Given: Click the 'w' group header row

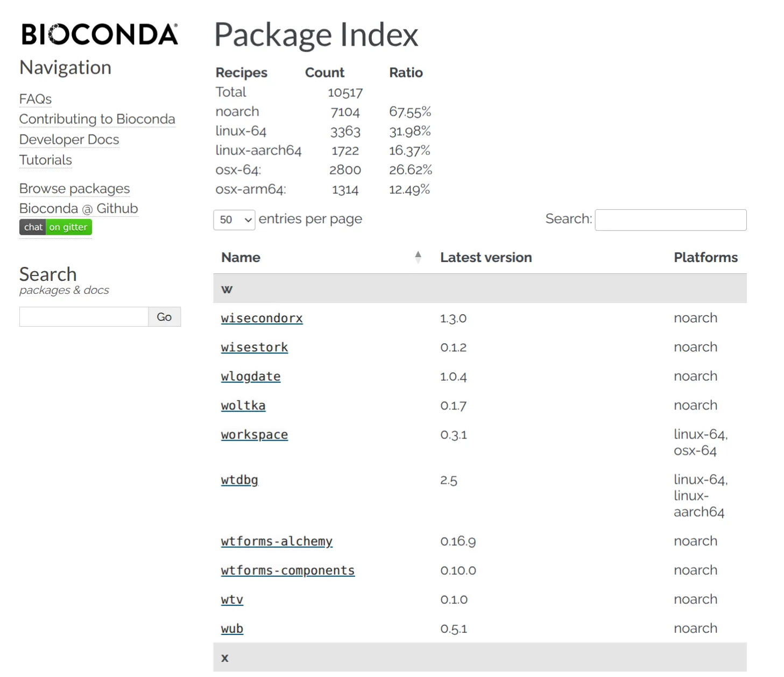Looking at the screenshot, I should click(480, 288).
